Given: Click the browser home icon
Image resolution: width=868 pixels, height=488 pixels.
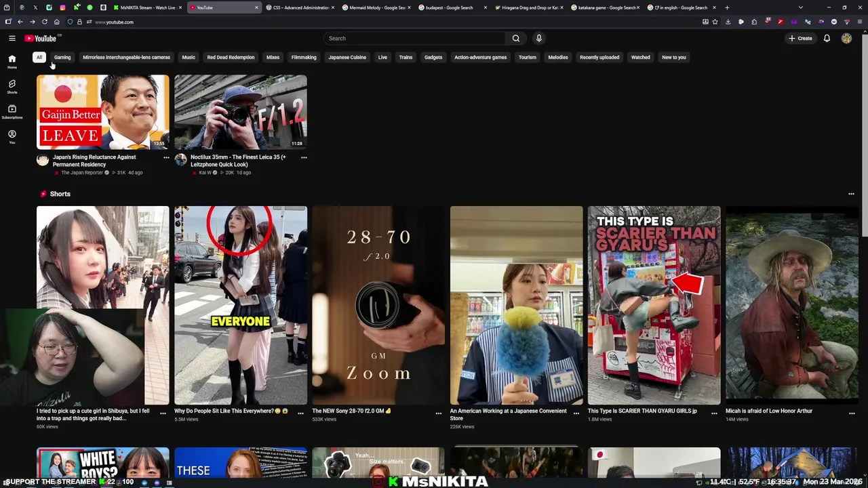Looking at the screenshot, I should 57,22.
